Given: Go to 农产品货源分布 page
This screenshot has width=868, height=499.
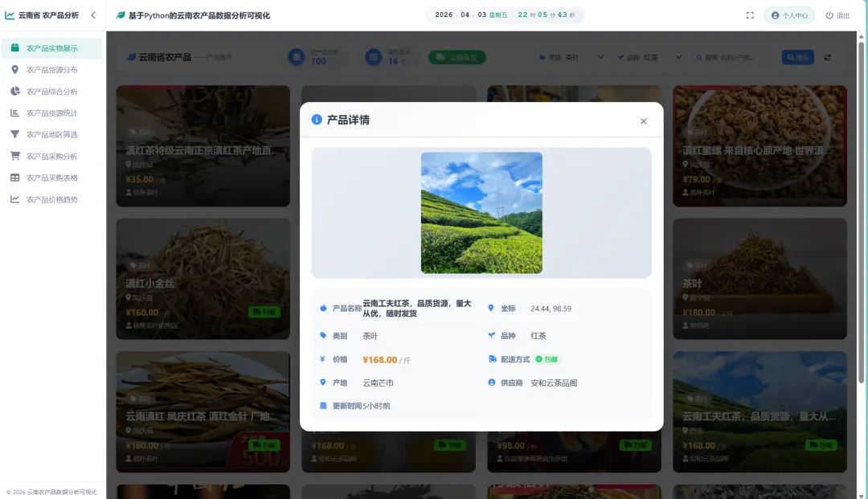Looking at the screenshot, I should pos(51,70).
